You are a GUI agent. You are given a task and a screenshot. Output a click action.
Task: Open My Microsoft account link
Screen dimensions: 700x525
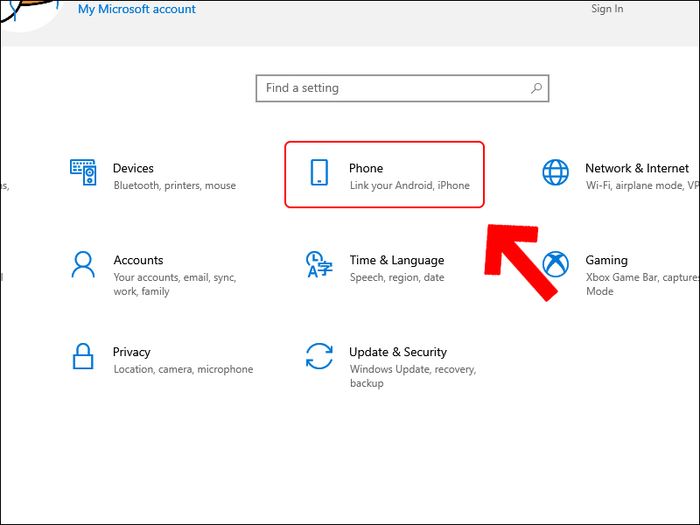[x=137, y=9]
